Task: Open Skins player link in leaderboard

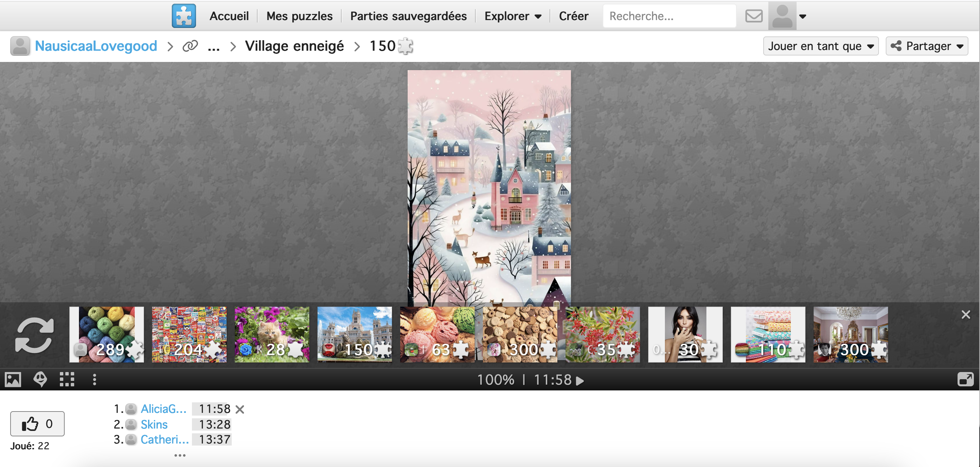Action: point(154,424)
